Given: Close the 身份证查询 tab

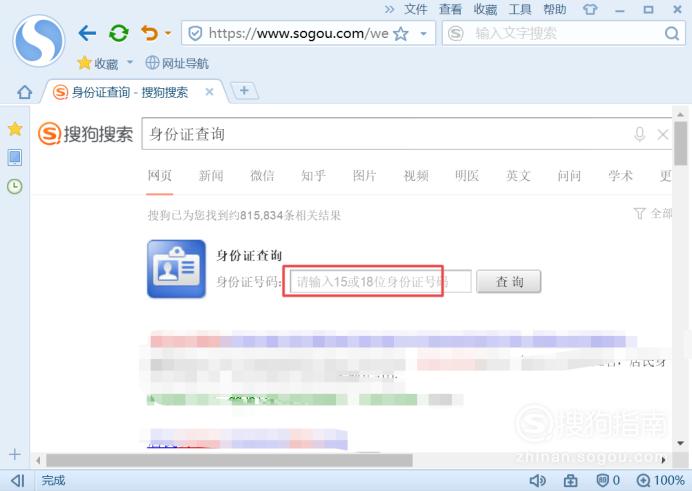Looking at the screenshot, I should pos(210,92).
